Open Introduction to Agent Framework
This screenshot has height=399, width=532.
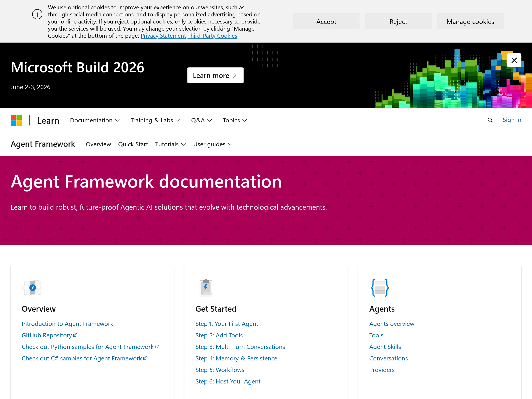(x=67, y=323)
